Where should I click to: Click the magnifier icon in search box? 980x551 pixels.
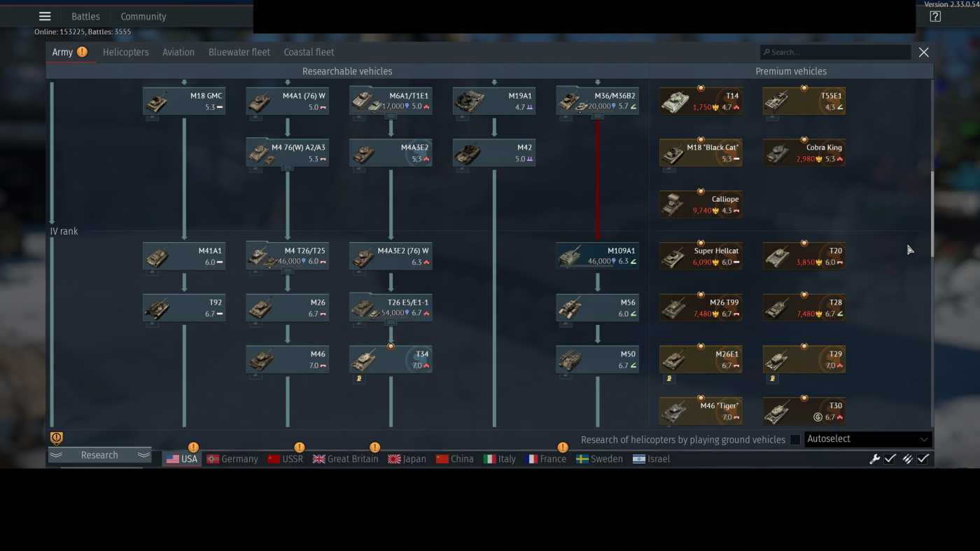(x=766, y=53)
